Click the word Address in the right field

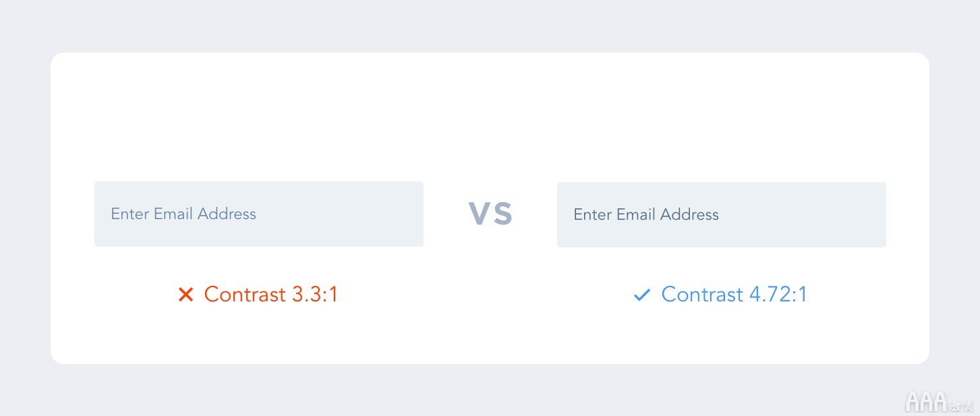click(x=689, y=214)
